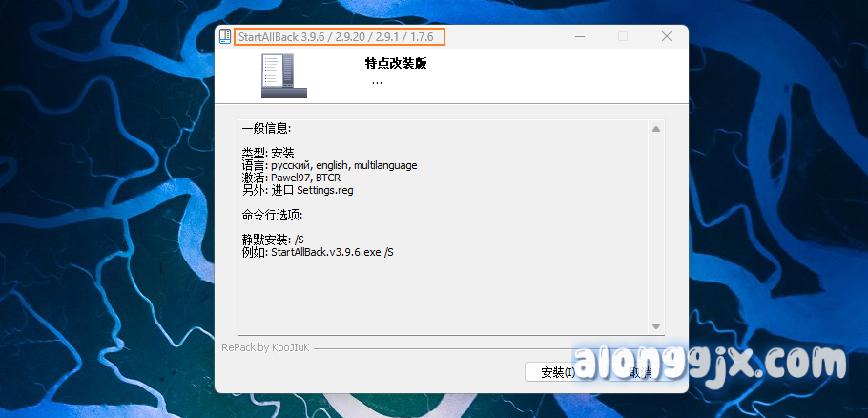This screenshot has width=868, height=418.
Task: Click the 特点改装版 header title
Action: coord(396,64)
